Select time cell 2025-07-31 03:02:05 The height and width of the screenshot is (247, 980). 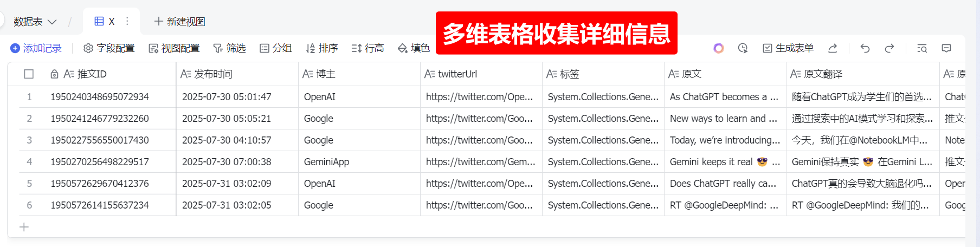click(x=237, y=205)
